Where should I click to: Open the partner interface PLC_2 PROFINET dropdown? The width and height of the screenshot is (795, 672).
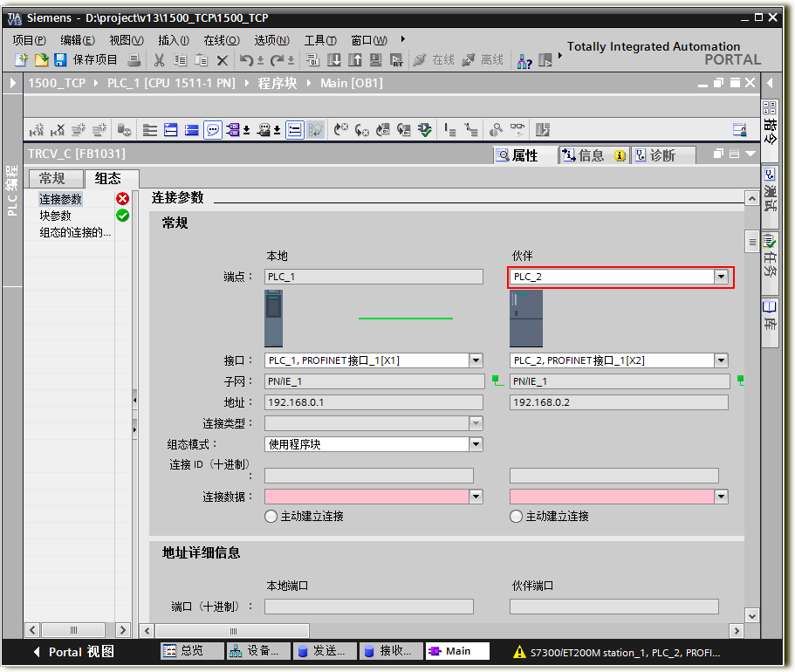(721, 360)
